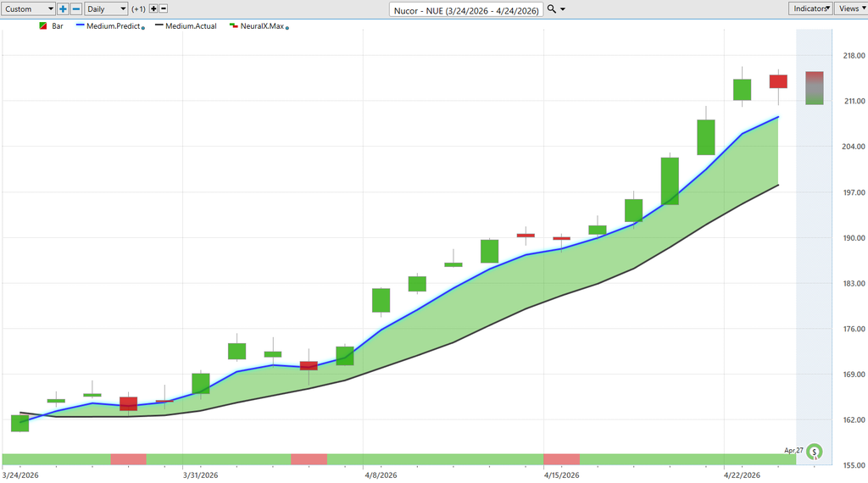Click the last red candlestick bar

pyautogui.click(x=778, y=81)
